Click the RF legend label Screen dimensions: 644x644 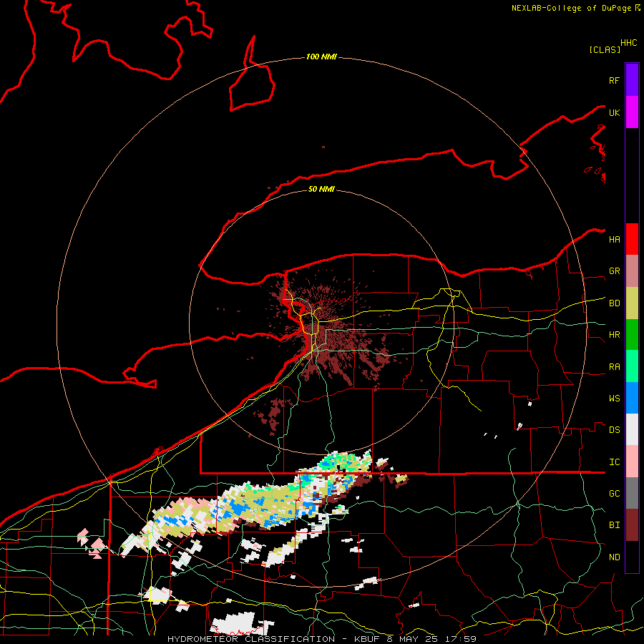point(614,80)
